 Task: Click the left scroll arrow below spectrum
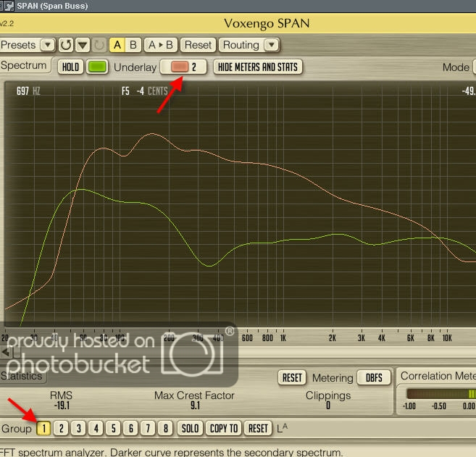point(6,352)
